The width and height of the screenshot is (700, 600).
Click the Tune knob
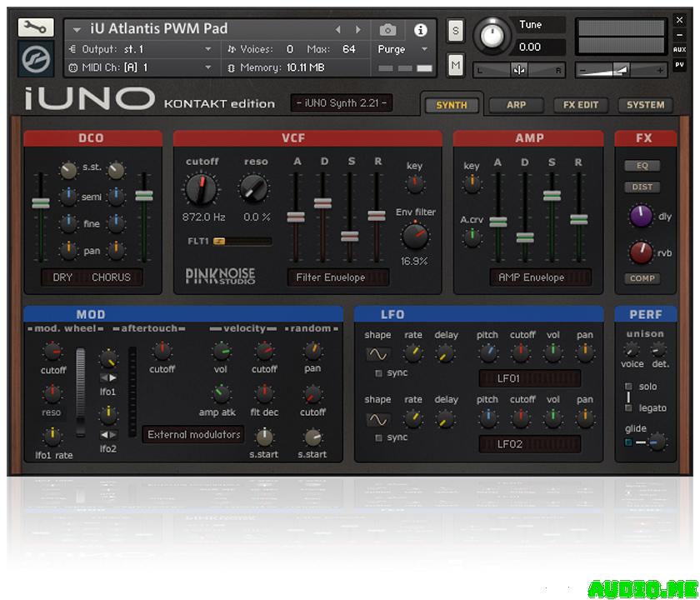click(492, 36)
